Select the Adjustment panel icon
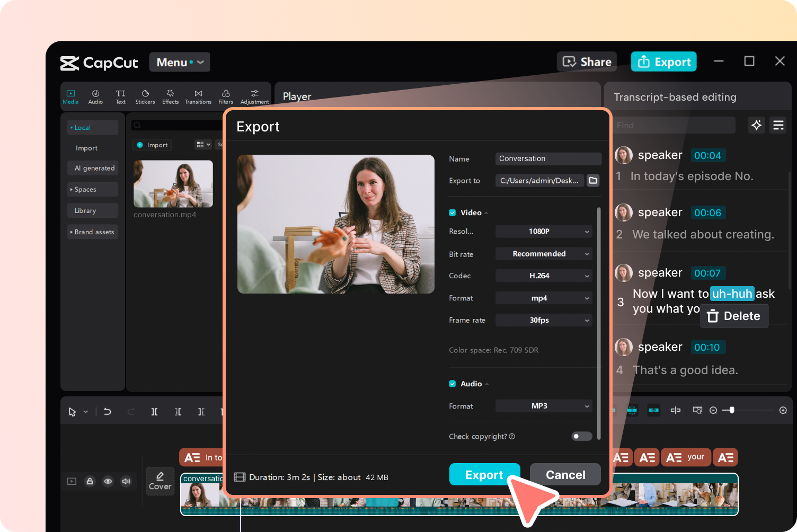The image size is (797, 532). point(254,95)
